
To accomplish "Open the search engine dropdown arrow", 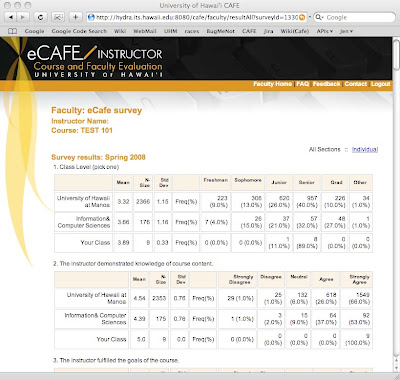I will tap(322, 17).
